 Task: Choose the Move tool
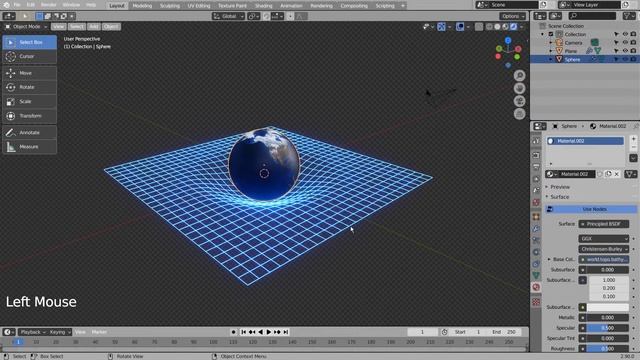pos(29,73)
